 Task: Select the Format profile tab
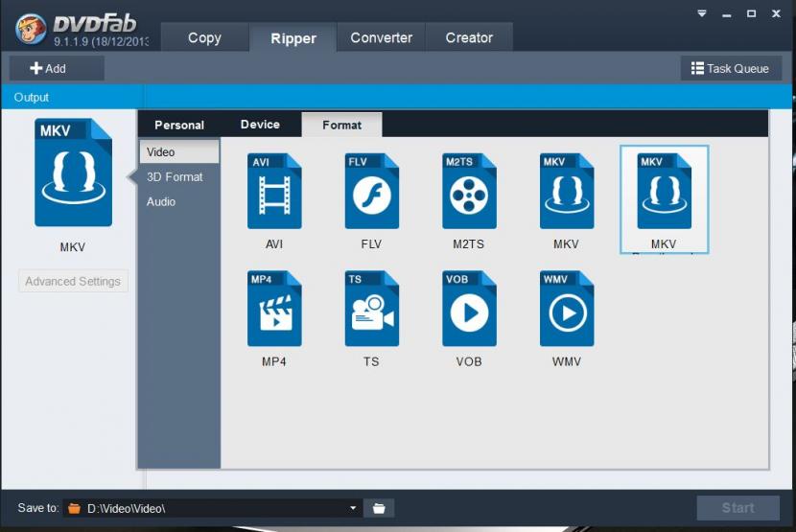coord(341,125)
